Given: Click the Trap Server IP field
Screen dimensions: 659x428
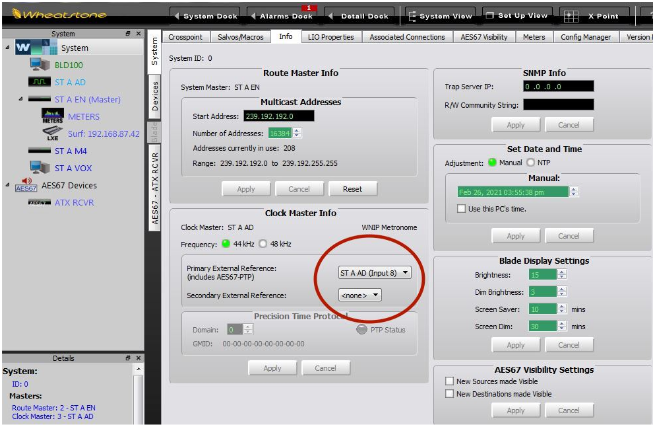Looking at the screenshot, I should click(559, 86).
